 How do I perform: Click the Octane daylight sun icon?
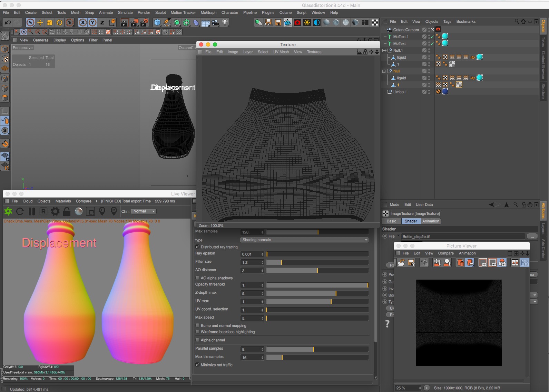[307, 23]
